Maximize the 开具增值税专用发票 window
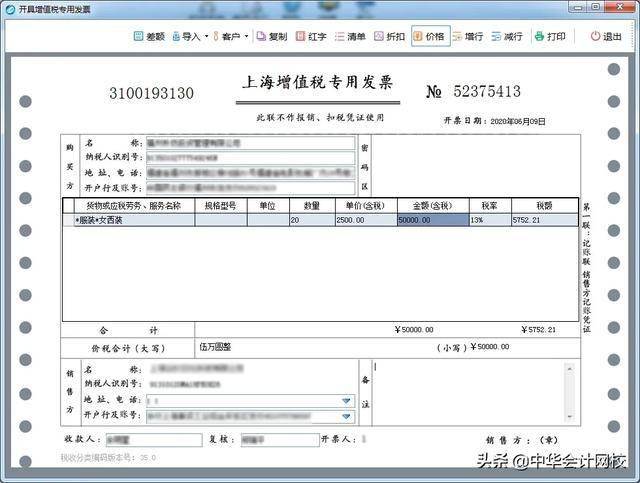The height and width of the screenshot is (483, 640). click(x=596, y=7)
